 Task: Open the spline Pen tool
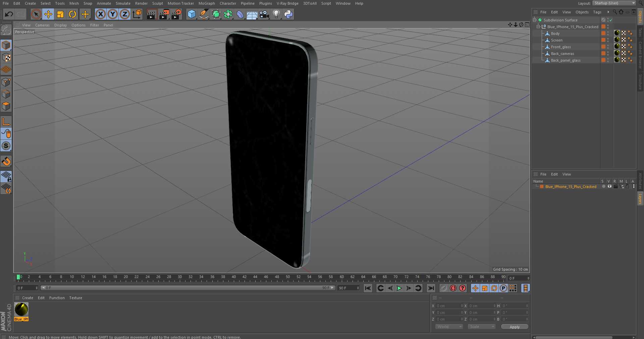(x=204, y=14)
